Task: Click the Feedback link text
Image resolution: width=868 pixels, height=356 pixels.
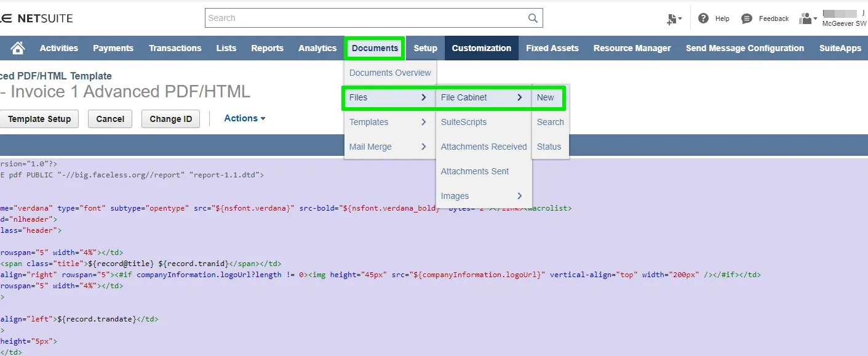Action: [x=774, y=18]
